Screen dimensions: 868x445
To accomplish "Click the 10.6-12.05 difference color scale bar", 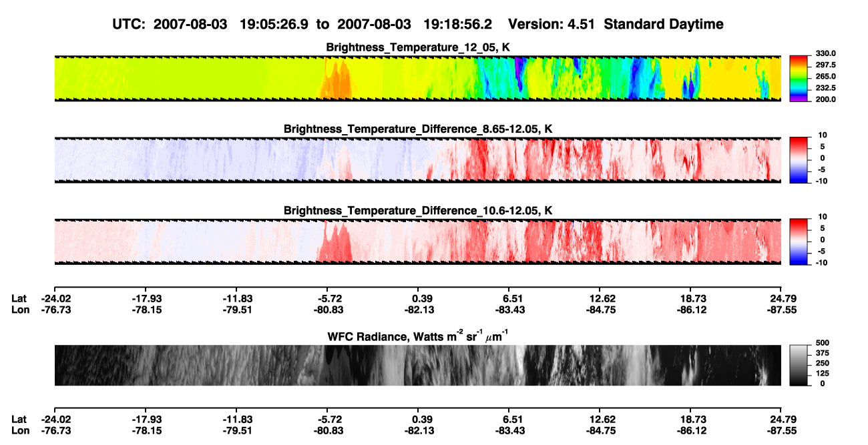I will [799, 240].
